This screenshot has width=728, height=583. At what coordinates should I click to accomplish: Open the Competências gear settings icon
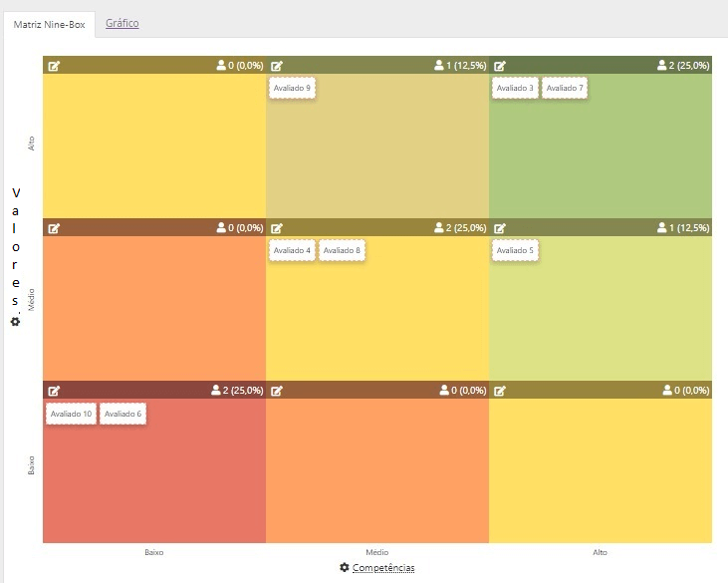(x=344, y=567)
